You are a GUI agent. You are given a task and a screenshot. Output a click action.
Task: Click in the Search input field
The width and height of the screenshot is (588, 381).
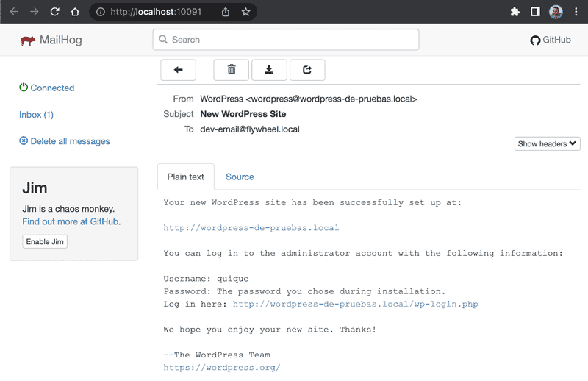[286, 40]
